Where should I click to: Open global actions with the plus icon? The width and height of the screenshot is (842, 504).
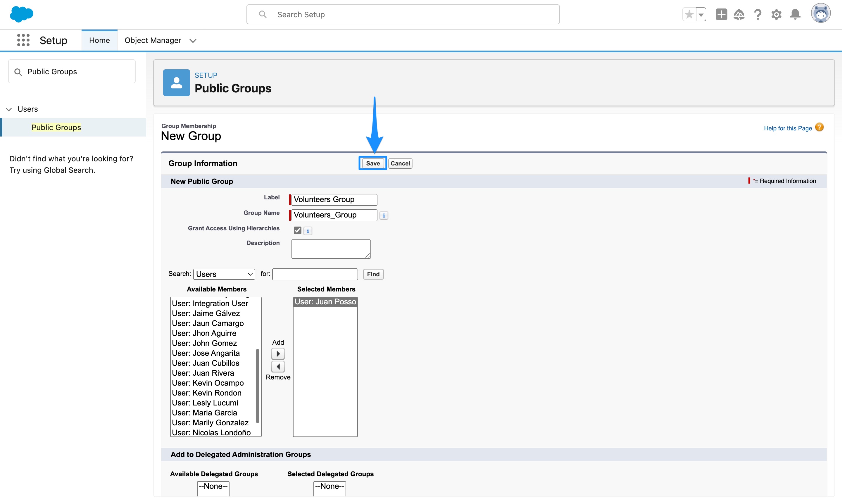coord(722,14)
